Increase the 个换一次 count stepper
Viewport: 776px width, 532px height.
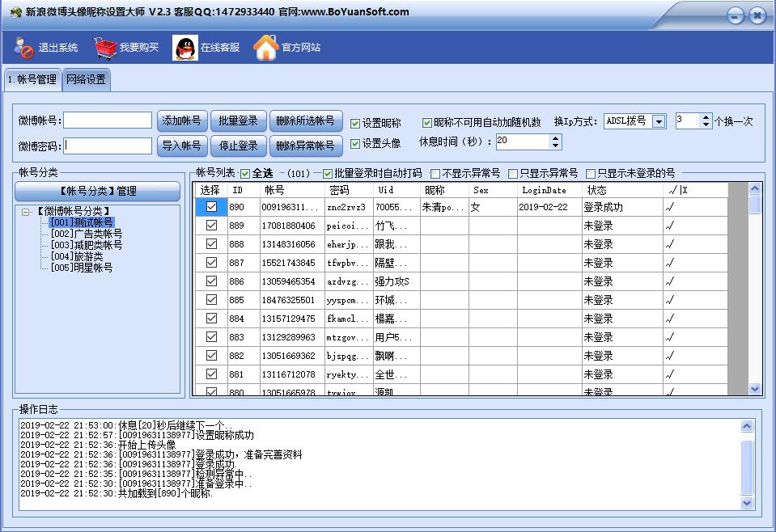click(x=706, y=117)
